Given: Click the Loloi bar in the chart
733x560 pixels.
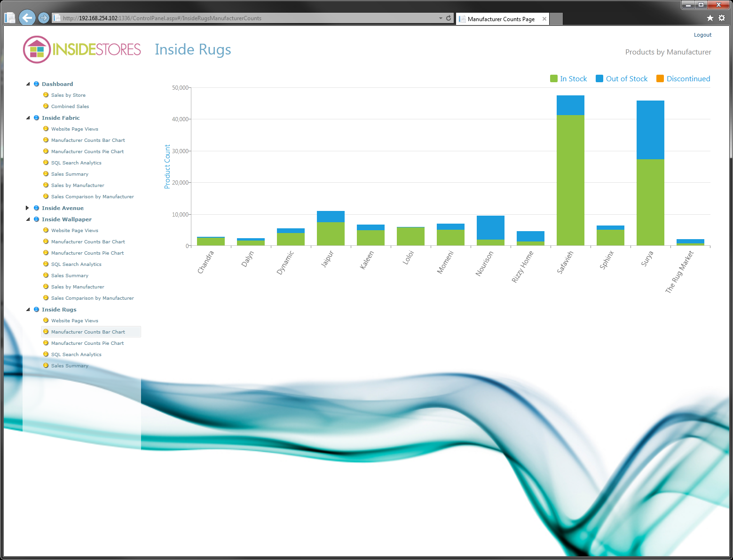Looking at the screenshot, I should click(x=410, y=236).
